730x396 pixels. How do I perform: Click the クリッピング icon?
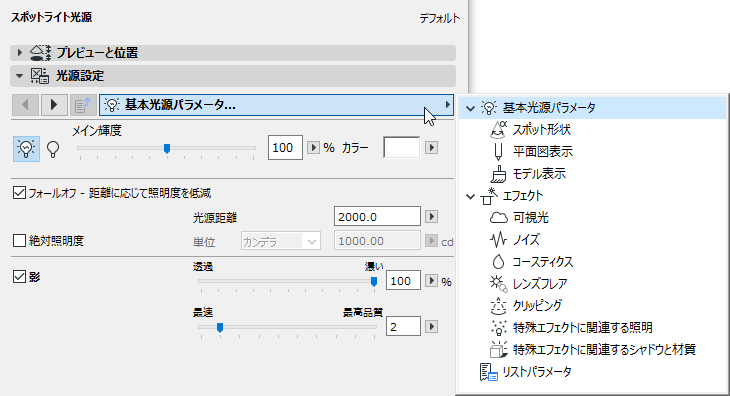pyautogui.click(x=498, y=306)
